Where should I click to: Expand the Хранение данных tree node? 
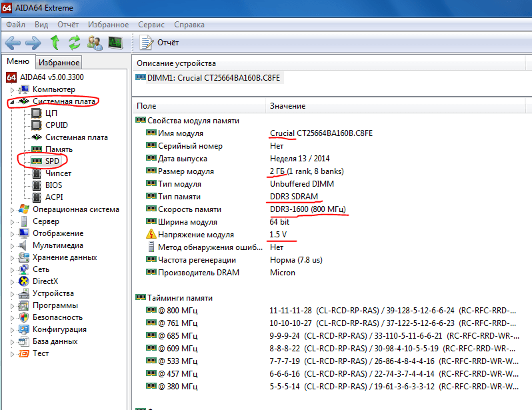(x=12, y=258)
